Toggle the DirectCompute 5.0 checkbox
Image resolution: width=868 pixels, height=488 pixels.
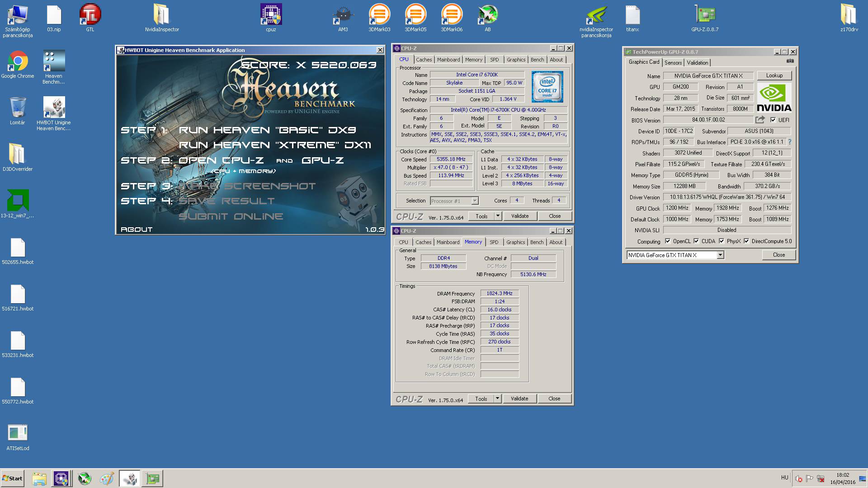[x=746, y=241]
